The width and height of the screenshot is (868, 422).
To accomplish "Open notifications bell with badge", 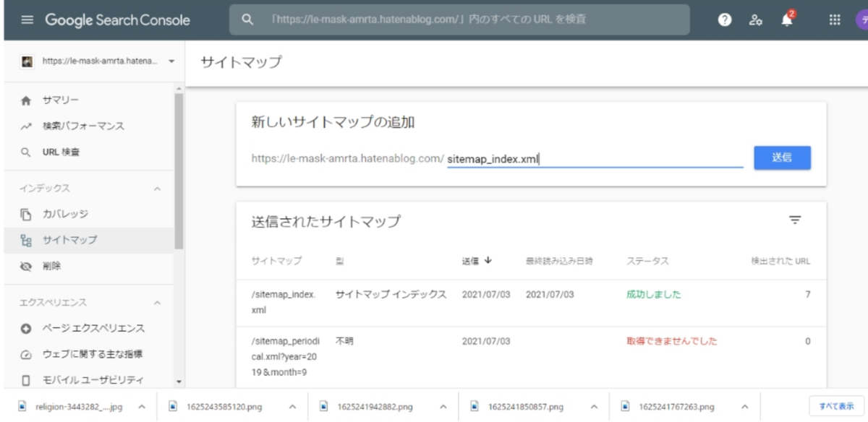I will point(788,20).
